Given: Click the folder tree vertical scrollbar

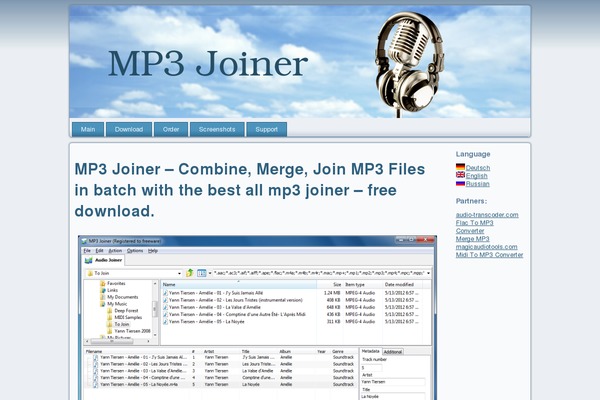Looking at the screenshot, I should (x=155, y=309).
